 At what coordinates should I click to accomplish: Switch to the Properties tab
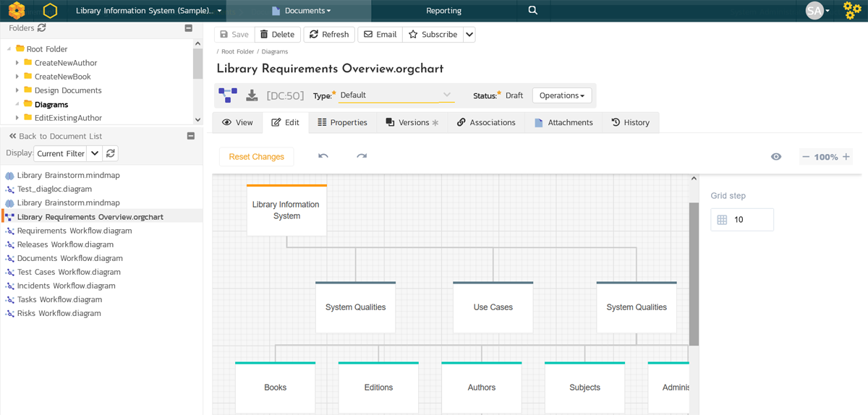[x=342, y=123]
